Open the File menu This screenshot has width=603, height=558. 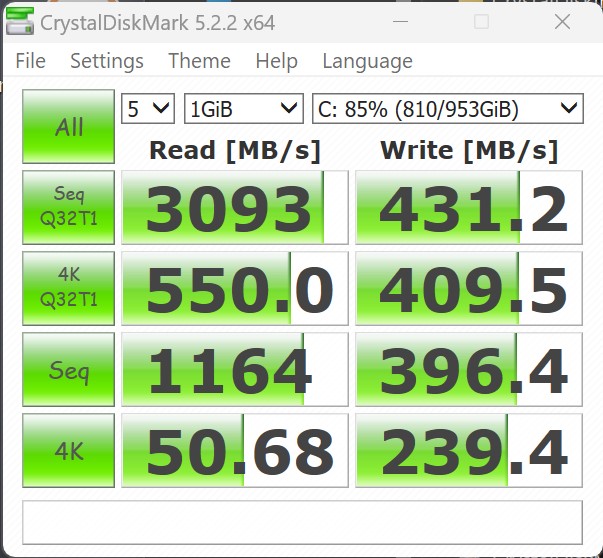30,61
